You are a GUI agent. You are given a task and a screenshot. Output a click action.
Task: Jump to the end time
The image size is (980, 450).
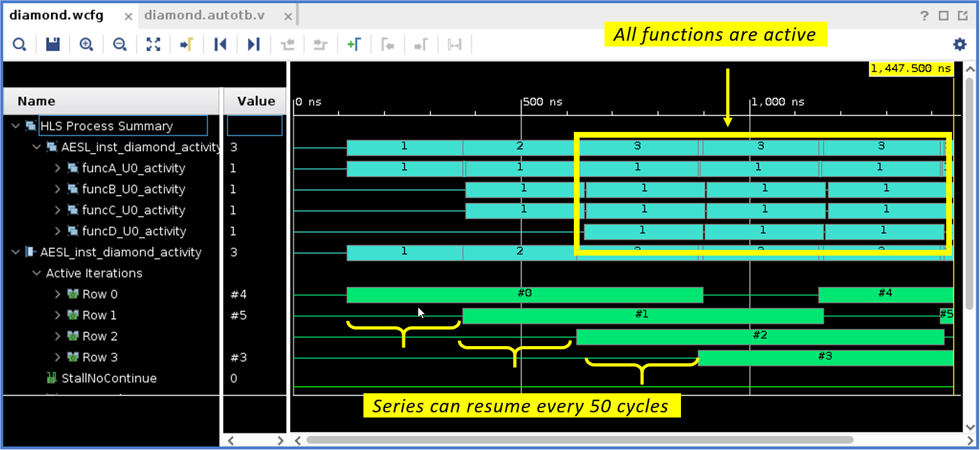(254, 44)
